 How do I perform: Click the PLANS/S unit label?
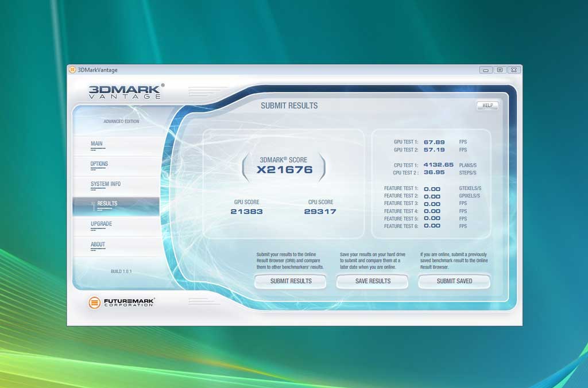pos(467,165)
